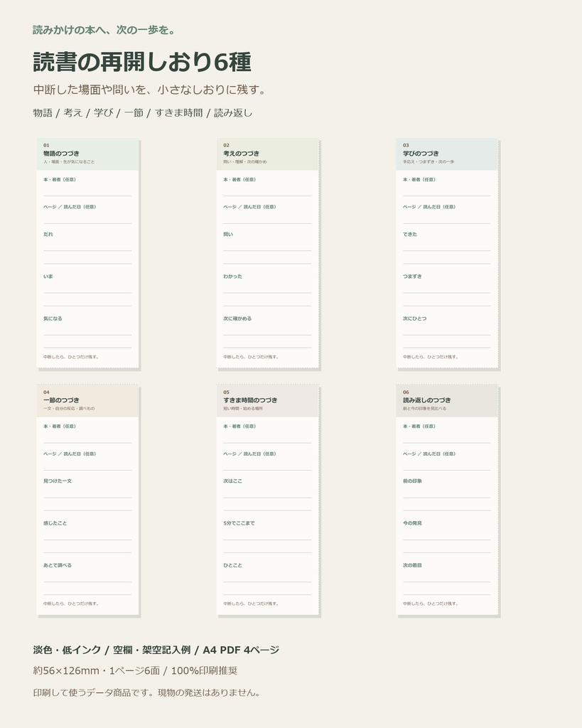Screen dimensions: 582x728
Task: Click the 問い label in card 02
Action: 228,235
